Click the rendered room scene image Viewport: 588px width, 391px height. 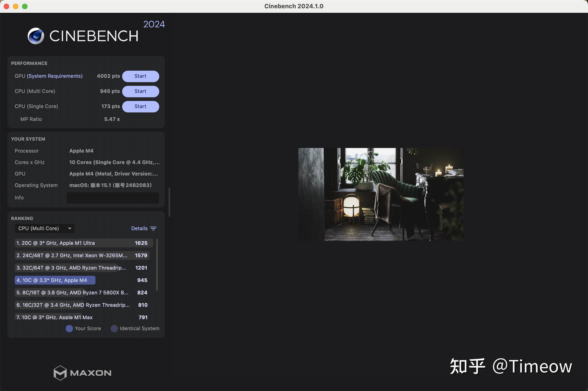click(x=381, y=194)
